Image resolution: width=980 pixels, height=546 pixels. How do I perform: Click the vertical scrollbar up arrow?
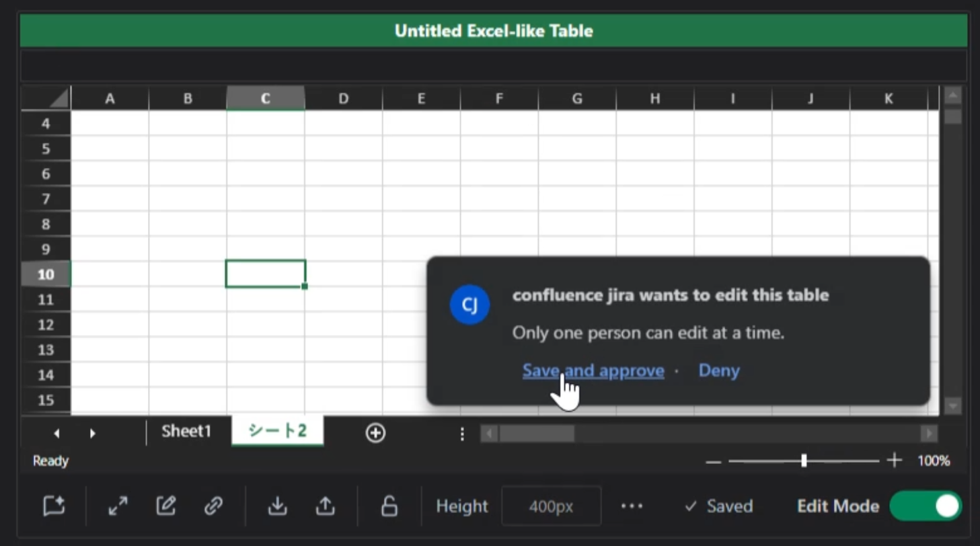pyautogui.click(x=953, y=95)
